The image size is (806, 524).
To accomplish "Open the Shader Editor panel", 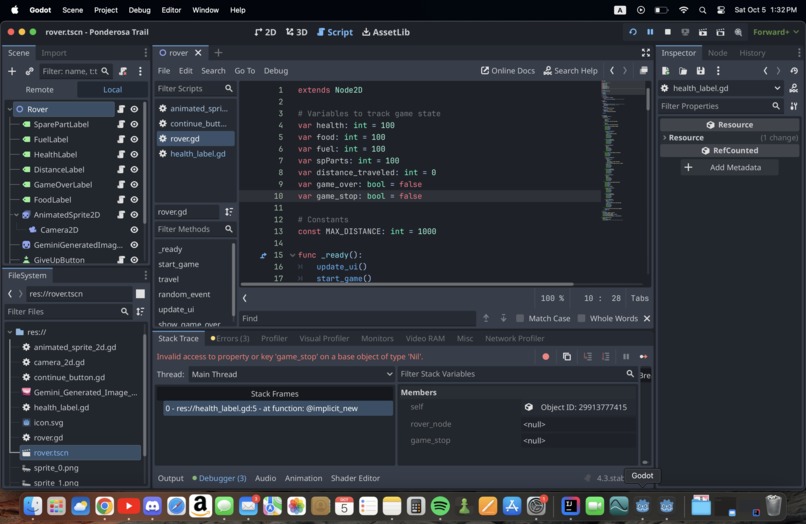I will pos(355,478).
